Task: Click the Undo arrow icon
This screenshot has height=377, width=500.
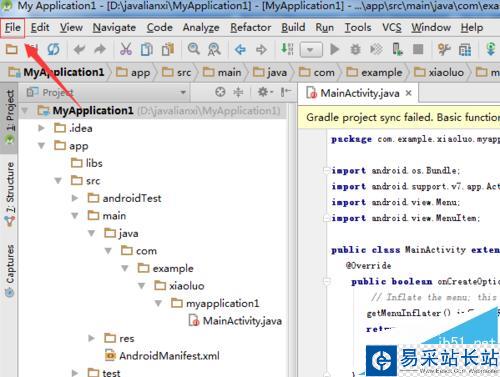Action: [79, 50]
